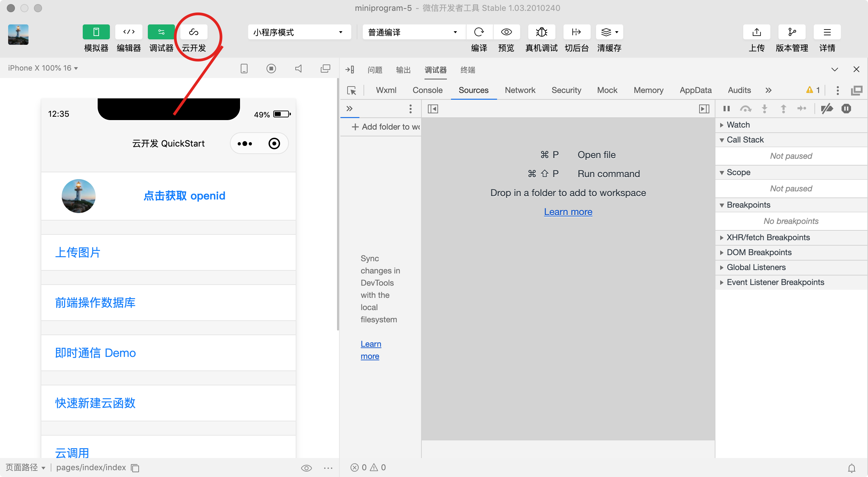Click the lighthouse avatar thumbnail in toolbar
The image size is (868, 477).
(x=18, y=34)
